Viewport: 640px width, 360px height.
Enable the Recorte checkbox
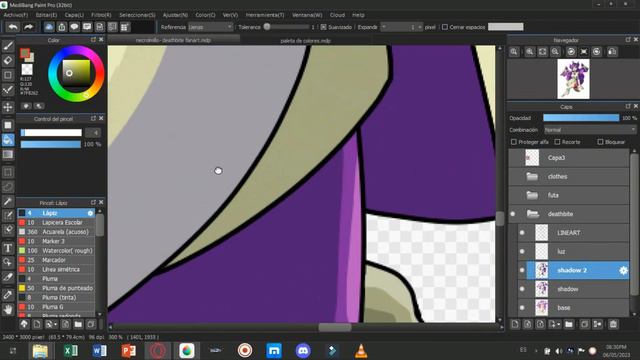pos(557,142)
